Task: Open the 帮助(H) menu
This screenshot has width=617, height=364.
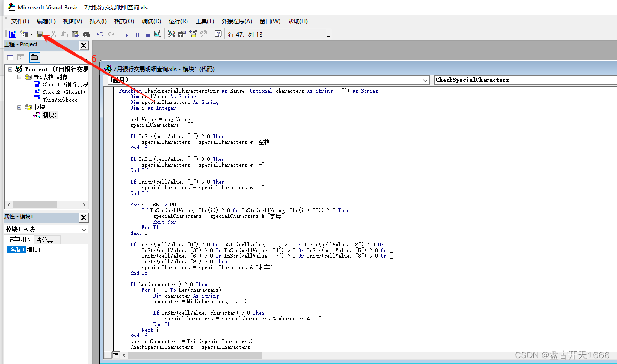Action: [298, 21]
